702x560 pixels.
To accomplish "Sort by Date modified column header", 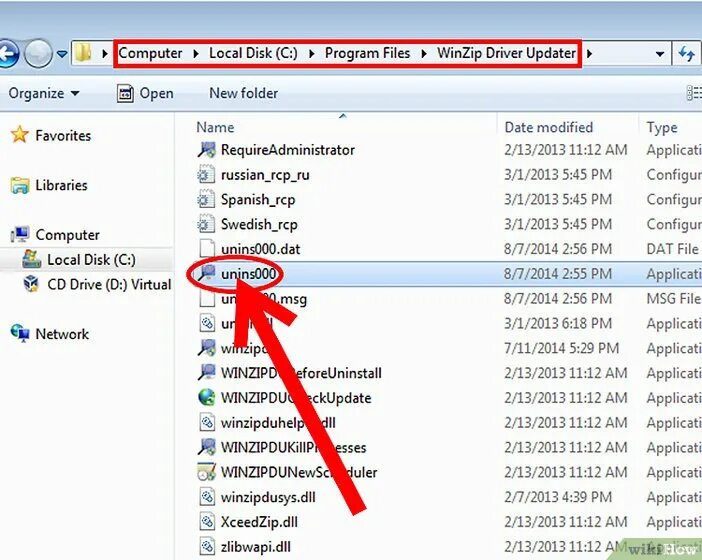I will coord(548,127).
